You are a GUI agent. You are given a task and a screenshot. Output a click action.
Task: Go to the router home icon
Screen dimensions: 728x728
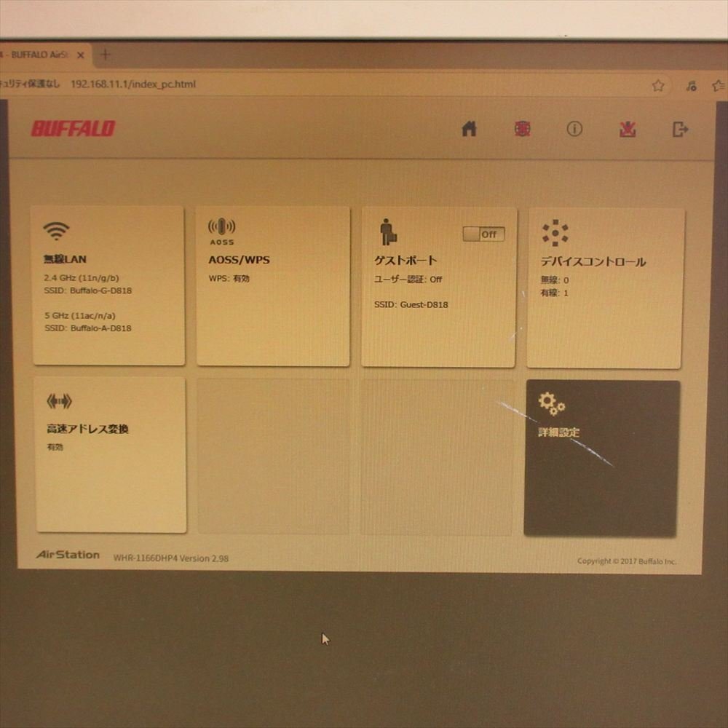pos(469,129)
